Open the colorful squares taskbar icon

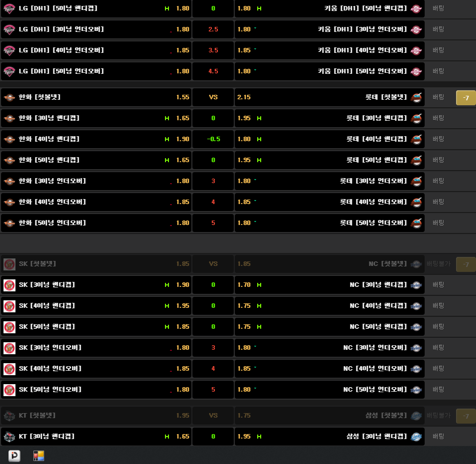click(39, 456)
